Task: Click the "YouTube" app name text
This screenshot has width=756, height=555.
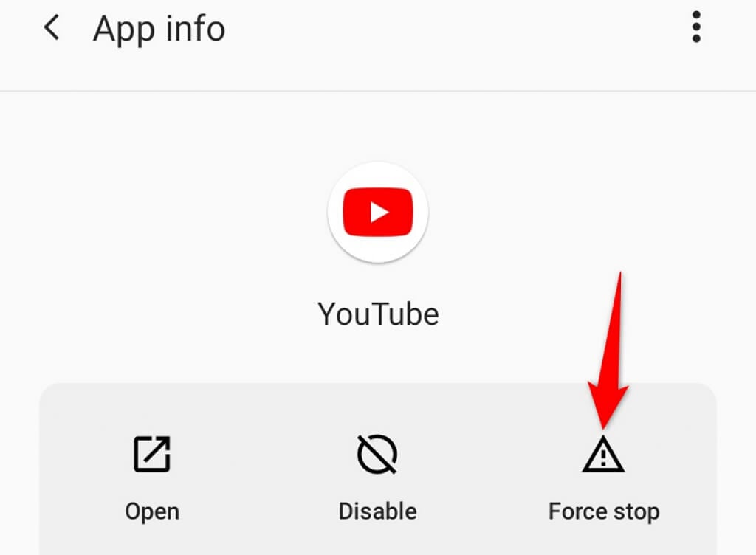Action: 378,314
